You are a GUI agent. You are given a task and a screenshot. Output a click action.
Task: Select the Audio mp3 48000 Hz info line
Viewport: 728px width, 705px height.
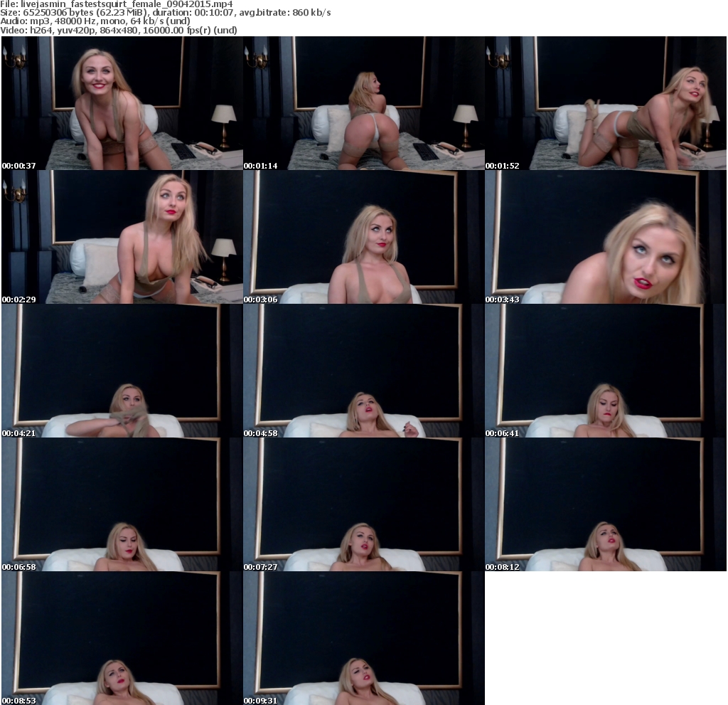click(95, 21)
